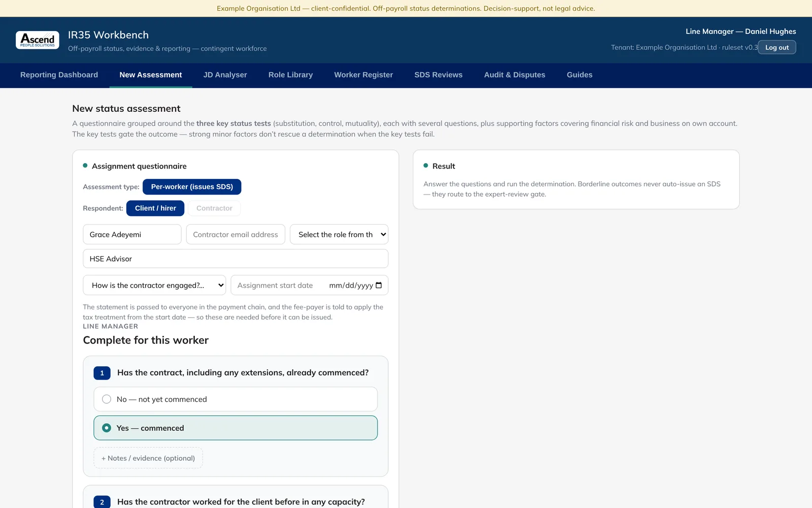Open 'How is the contractor engaged?' dropdown
Viewport: 812px width, 508px height.
click(x=154, y=285)
